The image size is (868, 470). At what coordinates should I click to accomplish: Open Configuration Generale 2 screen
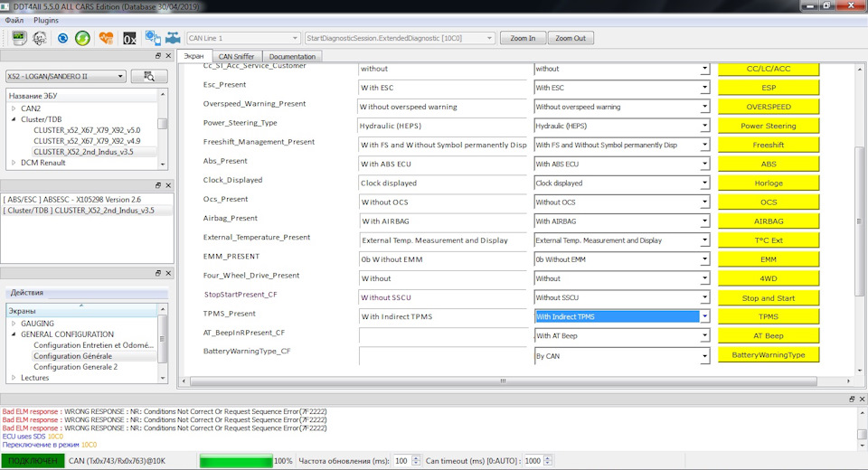[75, 367]
